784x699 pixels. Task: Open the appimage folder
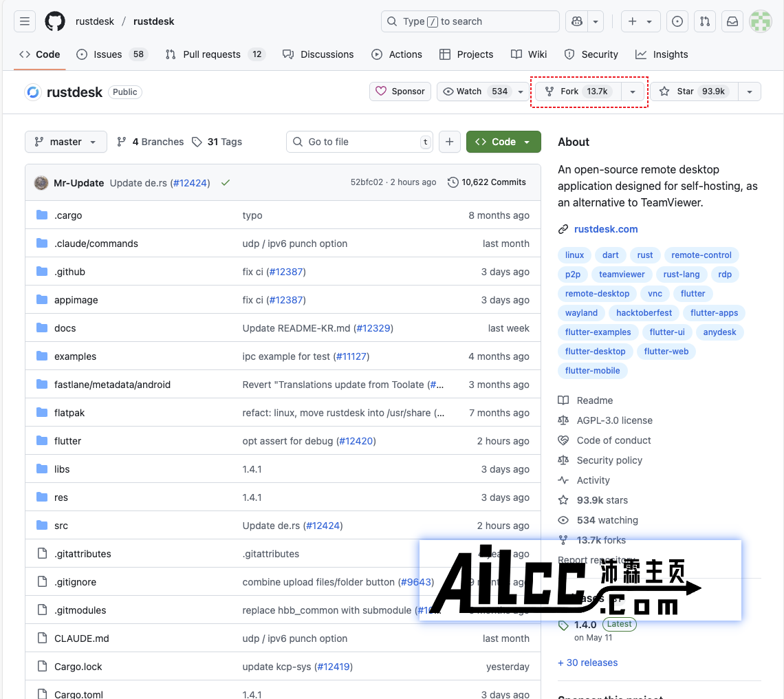pyautogui.click(x=76, y=300)
